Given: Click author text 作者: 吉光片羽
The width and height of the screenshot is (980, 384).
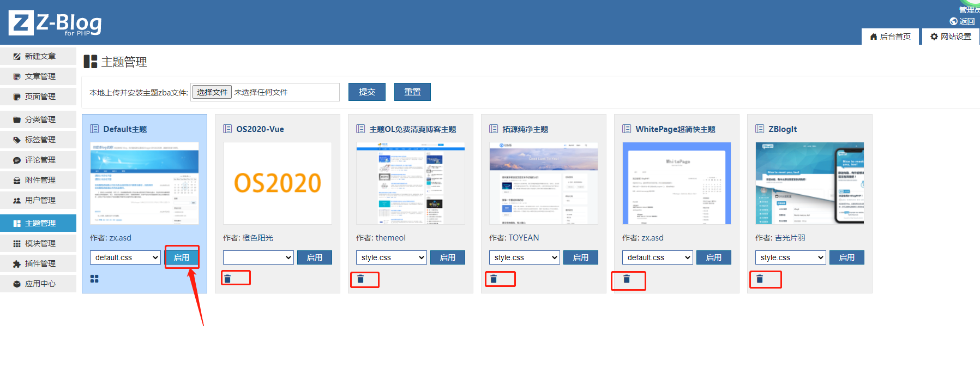Looking at the screenshot, I should coord(780,238).
